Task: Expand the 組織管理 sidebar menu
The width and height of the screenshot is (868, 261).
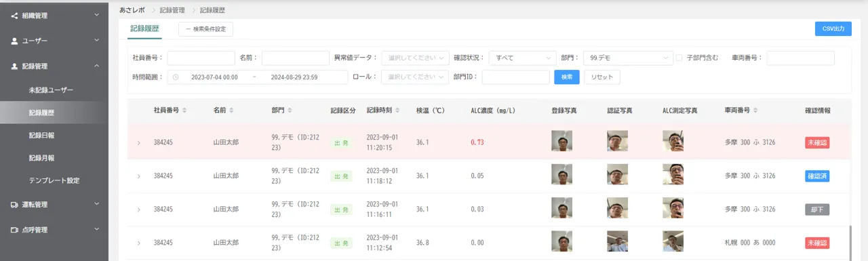Action: tap(96, 15)
